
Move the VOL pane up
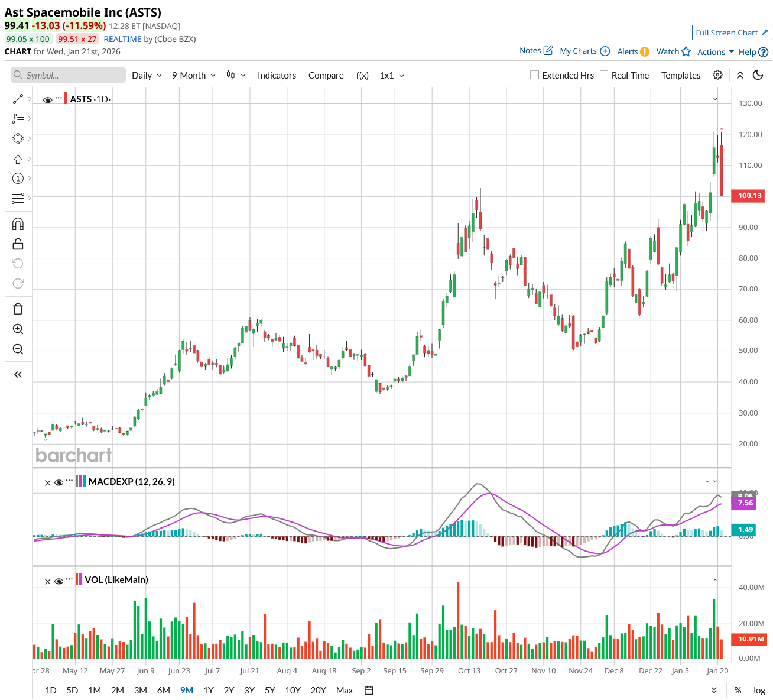[x=715, y=581]
